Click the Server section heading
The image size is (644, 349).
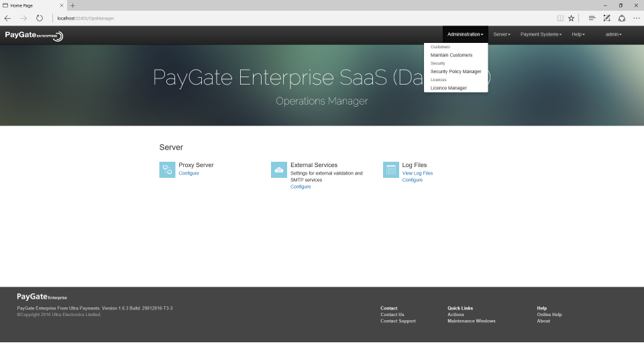click(171, 147)
